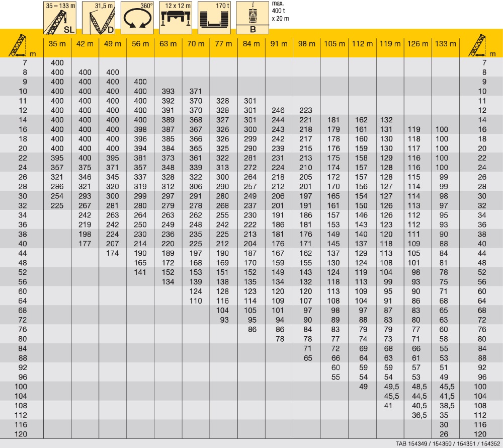
Task: Select the 42 m column header
Action: coord(85,44)
